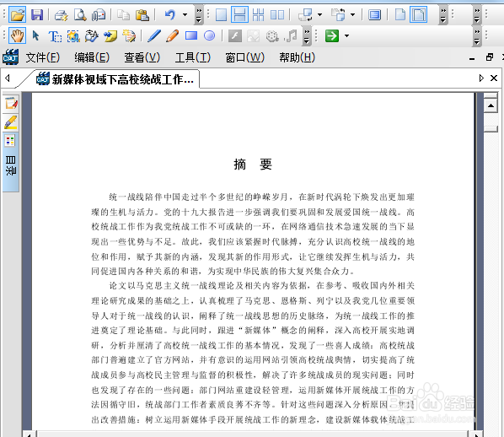Click the vertical scrollbar thumb
The height and width of the screenshot is (437, 504).
[x=491, y=129]
